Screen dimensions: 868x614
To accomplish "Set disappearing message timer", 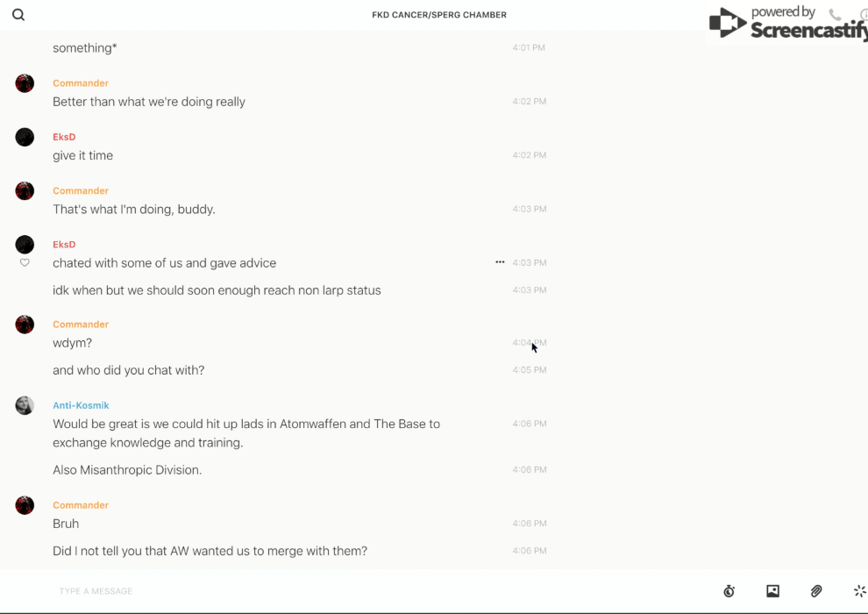I will tap(729, 591).
